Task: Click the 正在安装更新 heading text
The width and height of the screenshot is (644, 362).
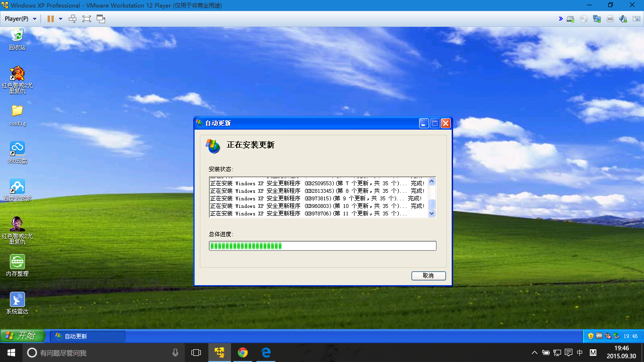Action: click(250, 145)
